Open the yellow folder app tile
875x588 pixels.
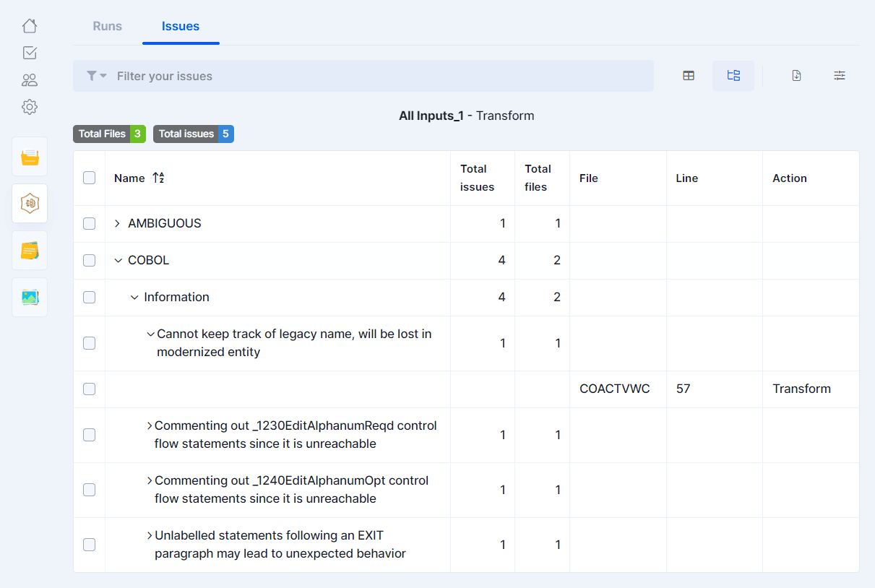point(30,157)
